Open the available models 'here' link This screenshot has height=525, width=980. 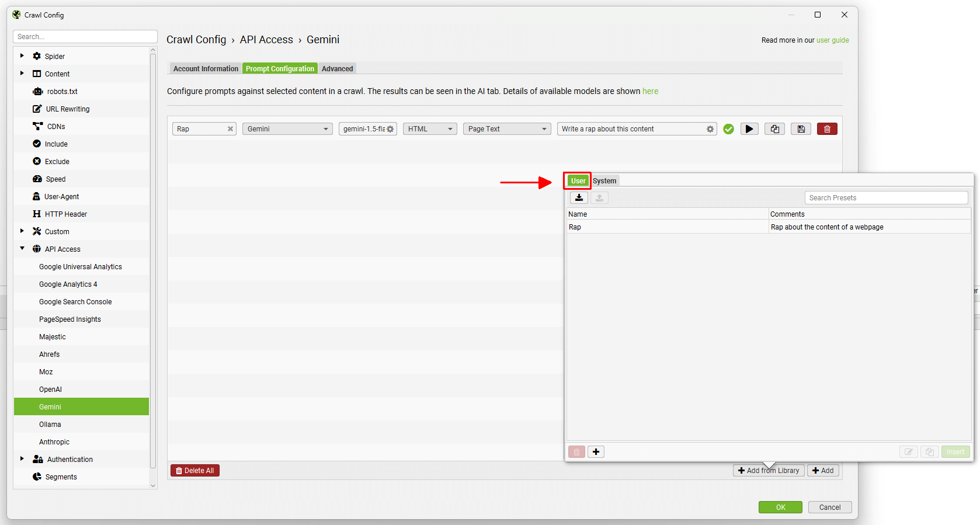[650, 91]
